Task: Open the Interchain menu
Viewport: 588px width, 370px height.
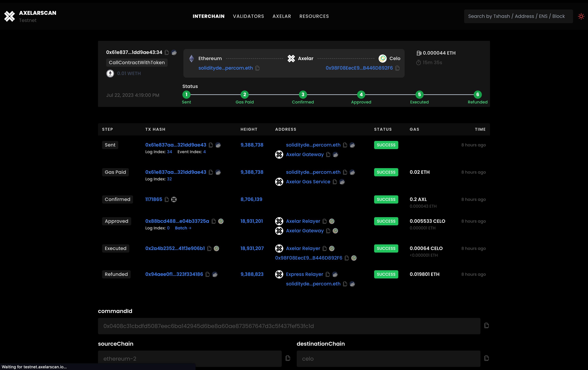Action: click(x=209, y=16)
